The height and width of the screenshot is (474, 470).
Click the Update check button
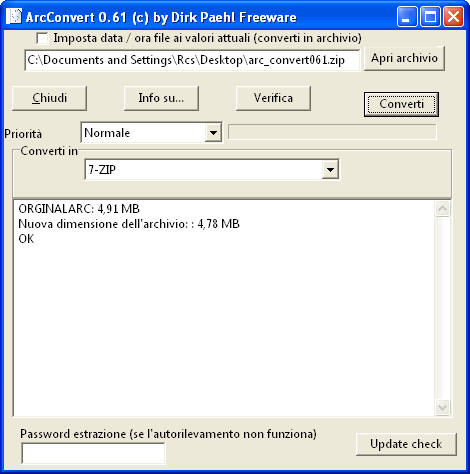click(406, 444)
